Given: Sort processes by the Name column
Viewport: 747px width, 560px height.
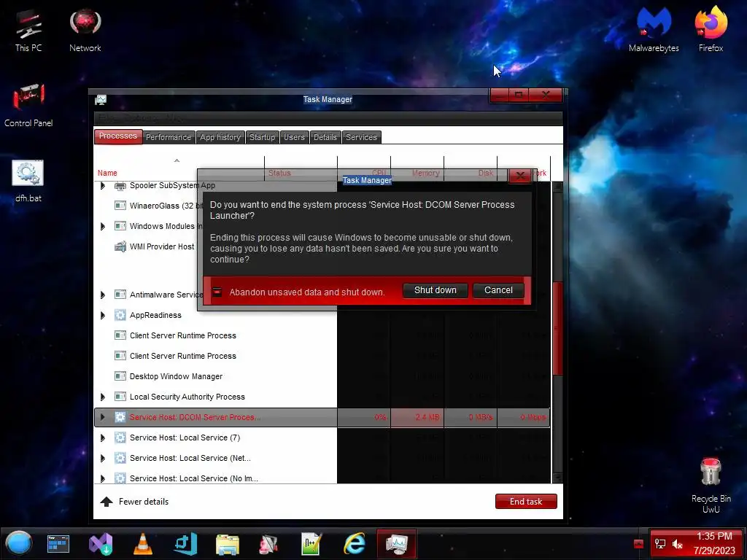Looking at the screenshot, I should (107, 173).
